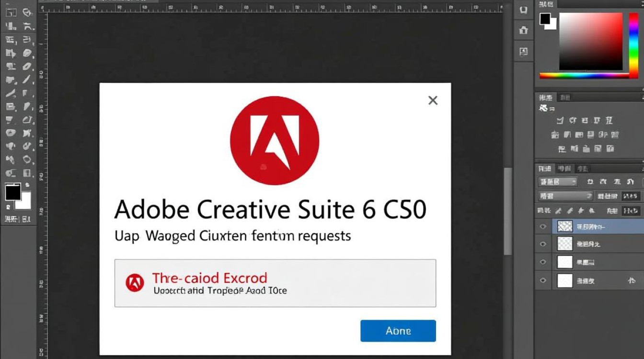Click the Uoecch atid Tropeoe Aood T0ce line

click(220, 290)
